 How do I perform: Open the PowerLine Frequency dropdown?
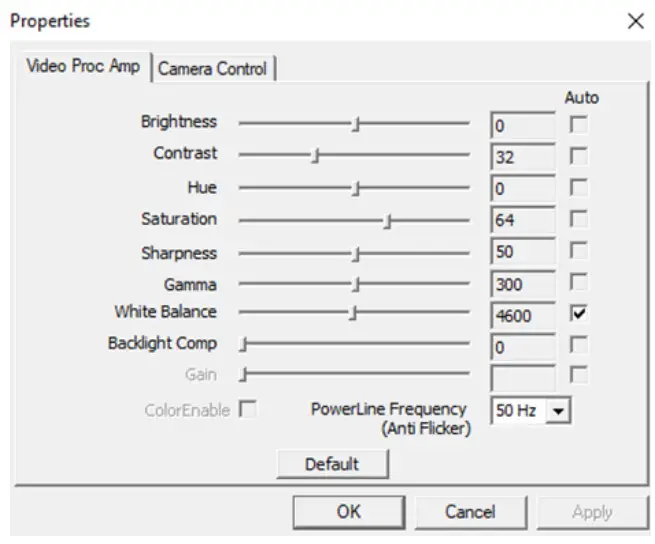pos(558,410)
